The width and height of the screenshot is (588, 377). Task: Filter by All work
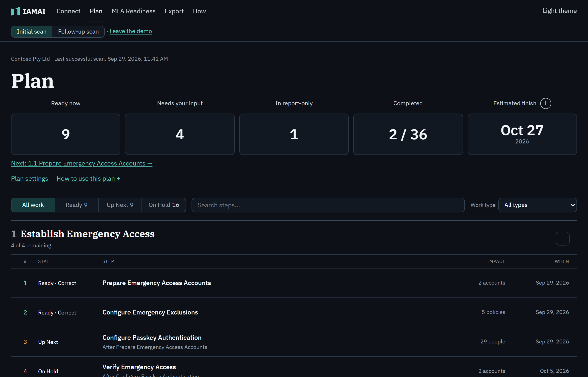pyautogui.click(x=33, y=205)
